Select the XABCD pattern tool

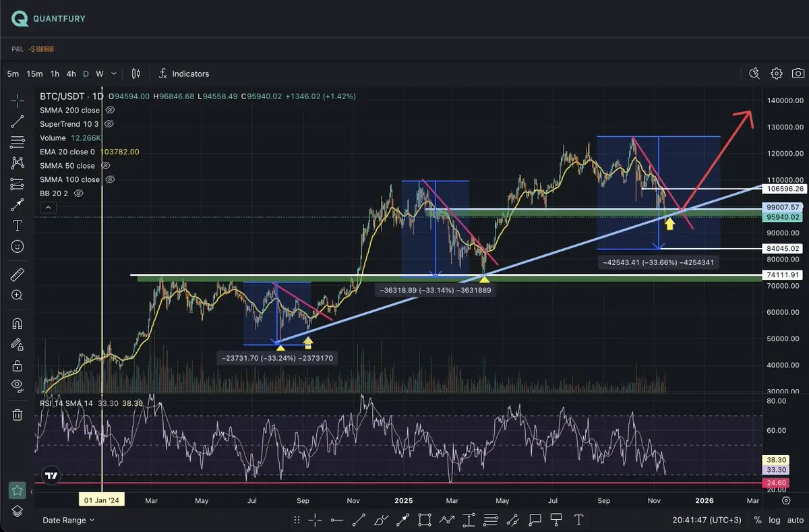pos(18,163)
